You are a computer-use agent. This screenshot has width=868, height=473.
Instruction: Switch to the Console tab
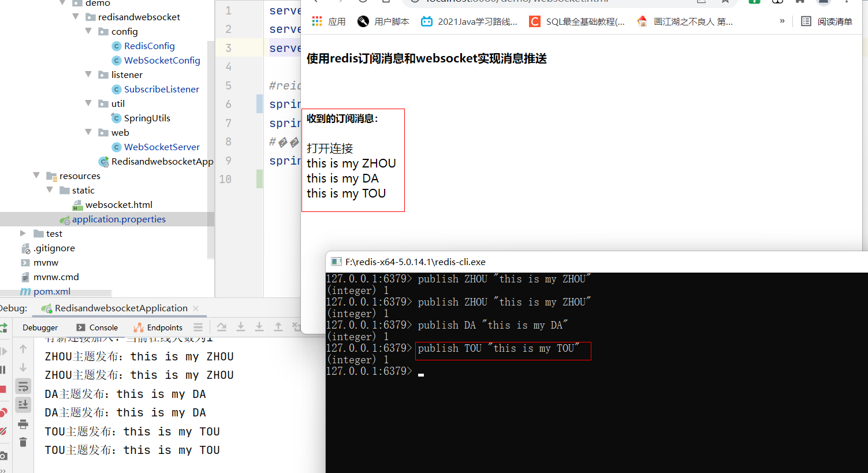click(x=97, y=327)
